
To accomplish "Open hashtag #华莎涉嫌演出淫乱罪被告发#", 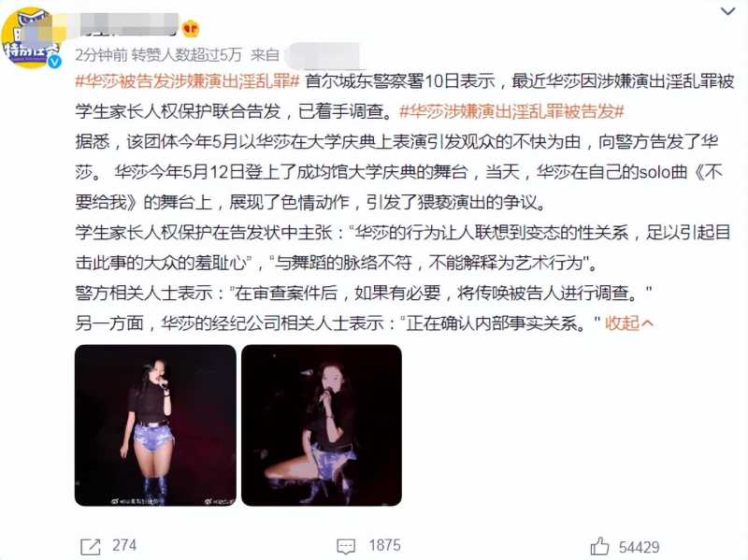I will pyautogui.click(x=511, y=111).
